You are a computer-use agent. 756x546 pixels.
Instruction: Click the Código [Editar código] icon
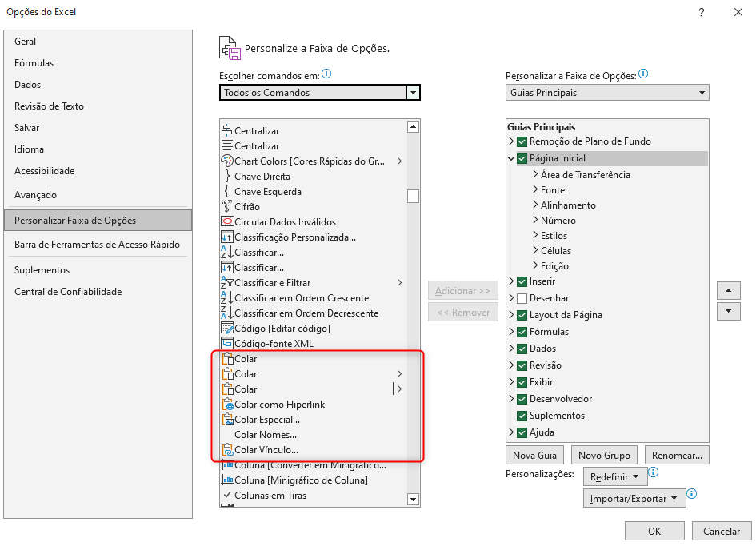226,329
